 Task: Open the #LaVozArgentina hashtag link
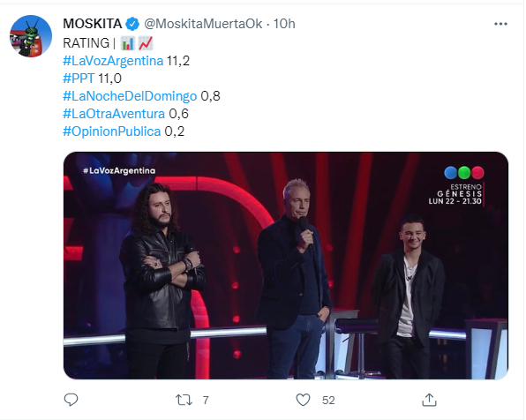(x=113, y=61)
